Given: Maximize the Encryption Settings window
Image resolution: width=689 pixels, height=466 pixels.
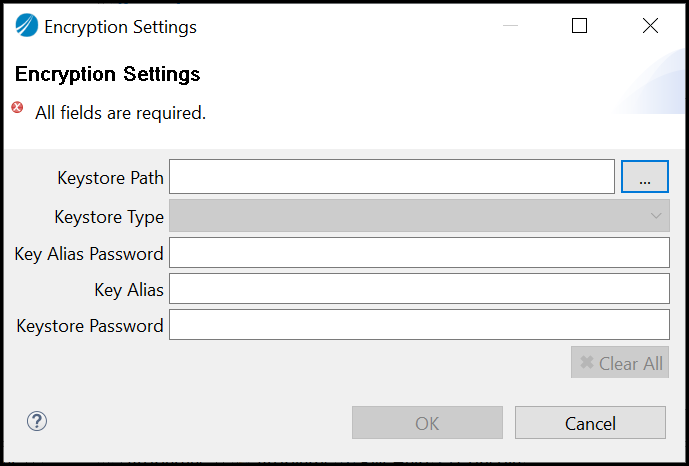Looking at the screenshot, I should pyautogui.click(x=579, y=27).
